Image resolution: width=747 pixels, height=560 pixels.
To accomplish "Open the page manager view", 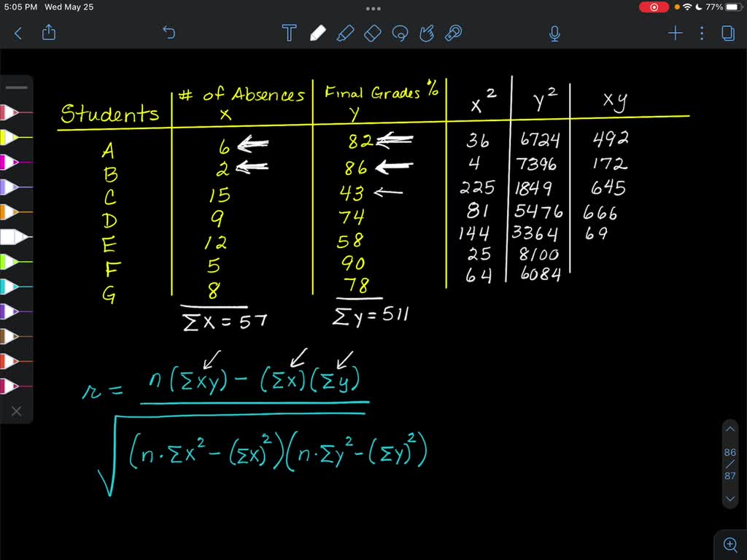I will coord(728,33).
